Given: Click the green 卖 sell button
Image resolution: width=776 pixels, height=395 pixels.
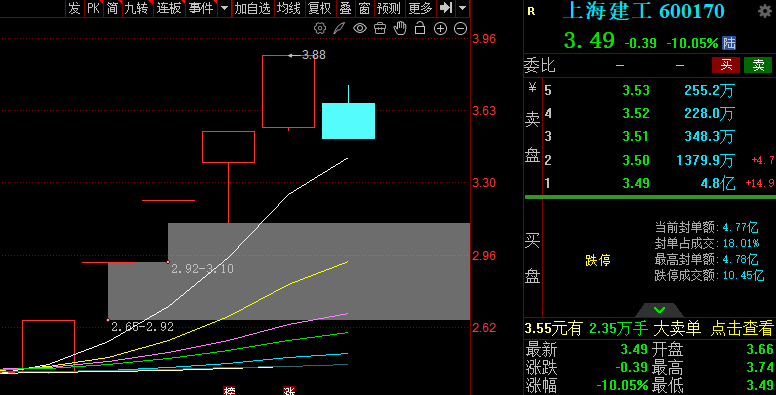Looking at the screenshot, I should (x=758, y=65).
